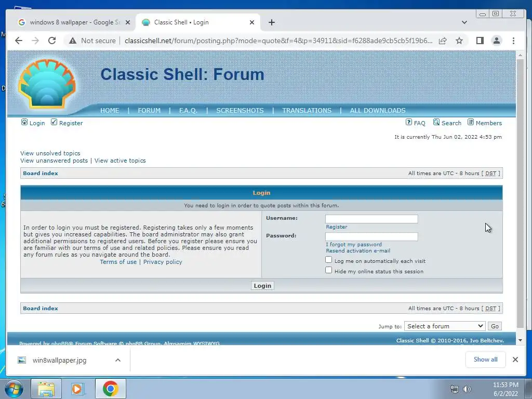Viewport: 532px width, 399px height.
Task: Open the tab search chevron in Chrome
Action: pos(464,22)
